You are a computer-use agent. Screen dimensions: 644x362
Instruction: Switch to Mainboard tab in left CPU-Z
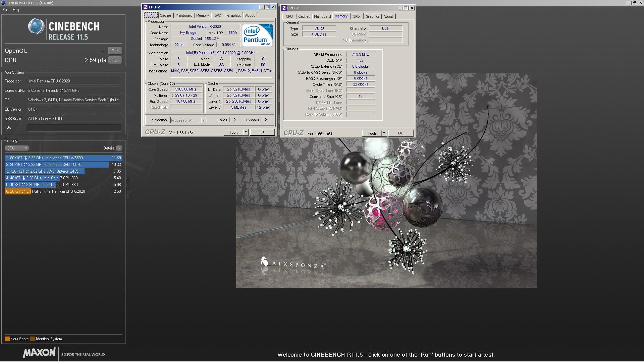tap(184, 15)
